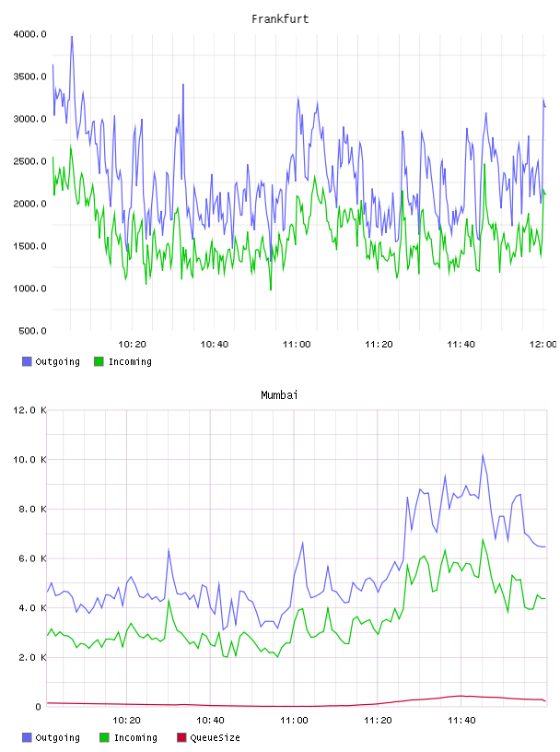
Task: Click the 0 y-axis label in Mumbai chart
Action: tap(39, 707)
